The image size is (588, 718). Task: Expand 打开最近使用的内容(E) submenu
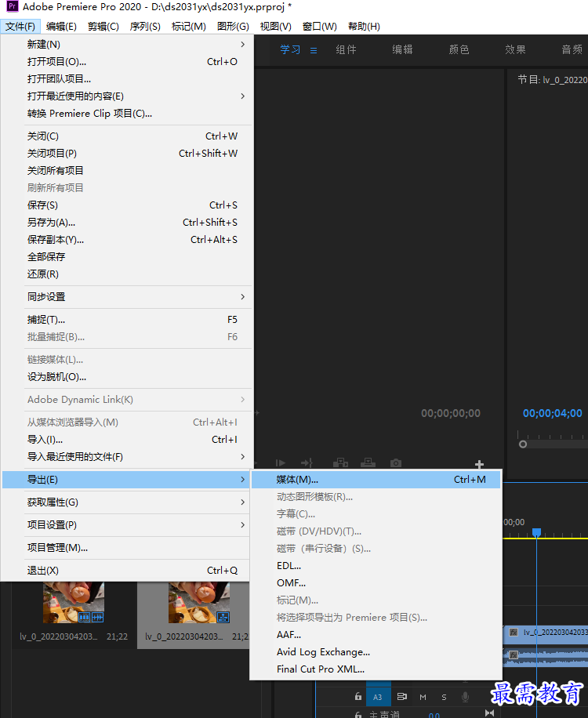click(127, 96)
